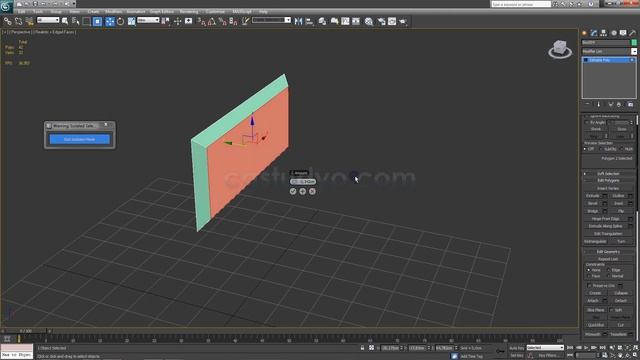This screenshot has height=360, width=640.
Task: Click the Bevel button
Action: click(593, 203)
